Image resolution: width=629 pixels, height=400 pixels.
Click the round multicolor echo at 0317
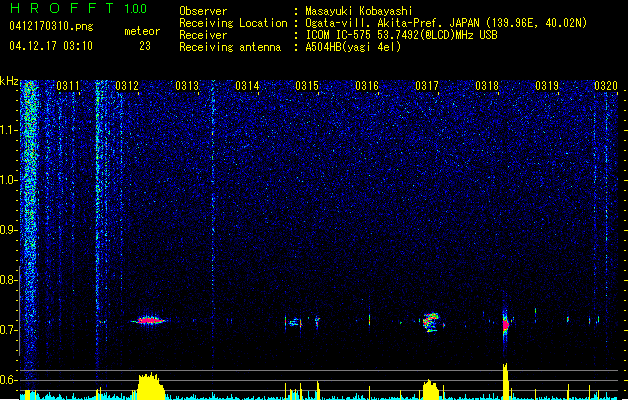(x=431, y=322)
